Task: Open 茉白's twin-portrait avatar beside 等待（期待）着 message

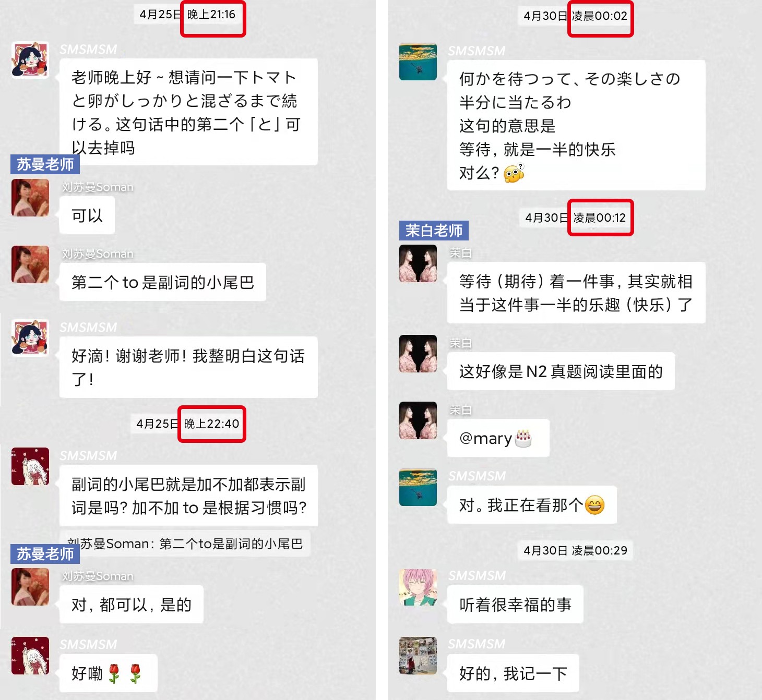Action: tap(418, 263)
